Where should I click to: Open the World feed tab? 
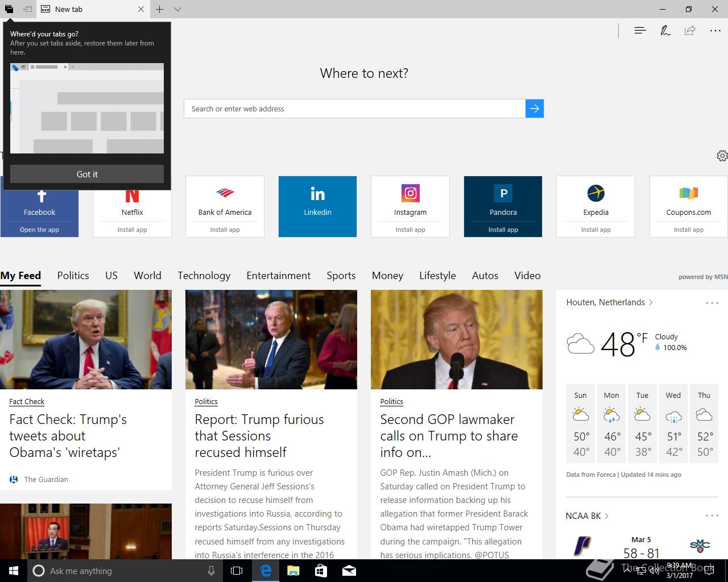click(147, 276)
